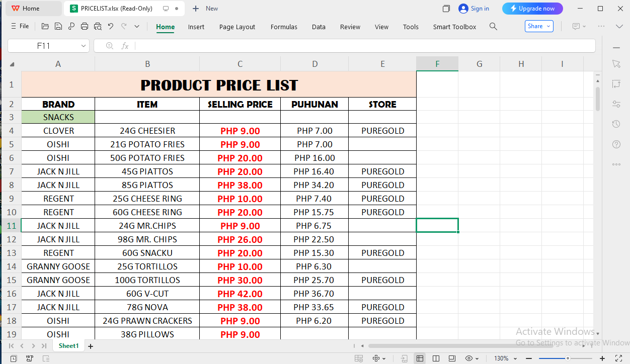Click the Open folder icon
The width and height of the screenshot is (630, 364).
click(x=45, y=27)
